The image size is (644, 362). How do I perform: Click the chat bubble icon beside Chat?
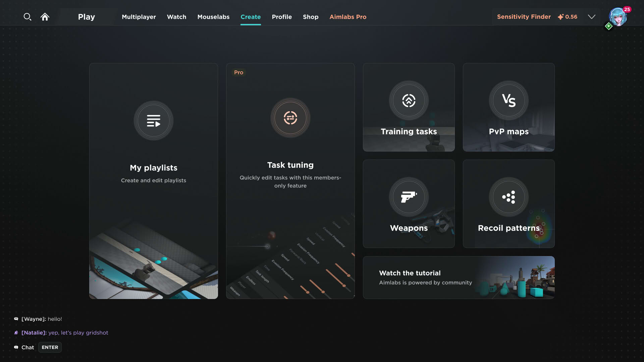16,348
